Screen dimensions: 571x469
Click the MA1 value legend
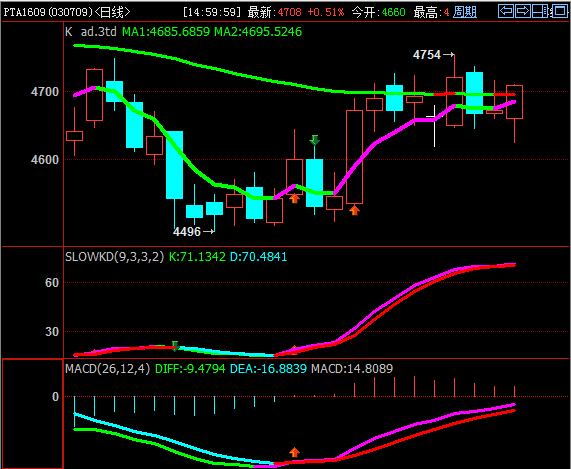(166, 32)
